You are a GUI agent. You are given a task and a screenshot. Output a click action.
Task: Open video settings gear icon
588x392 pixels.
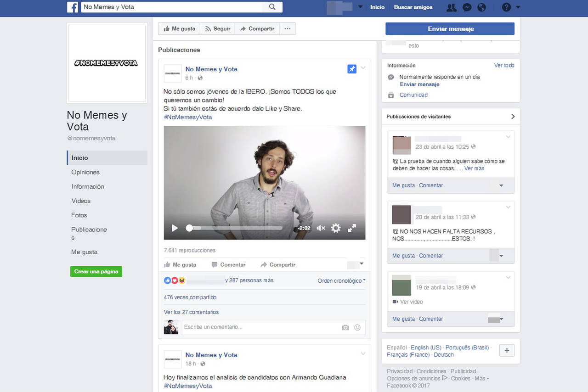pos(336,228)
